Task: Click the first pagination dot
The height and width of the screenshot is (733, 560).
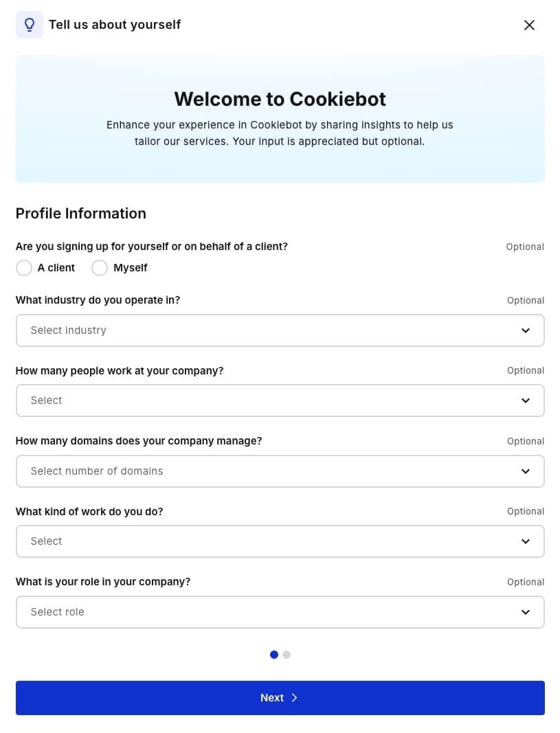Action: coord(274,654)
